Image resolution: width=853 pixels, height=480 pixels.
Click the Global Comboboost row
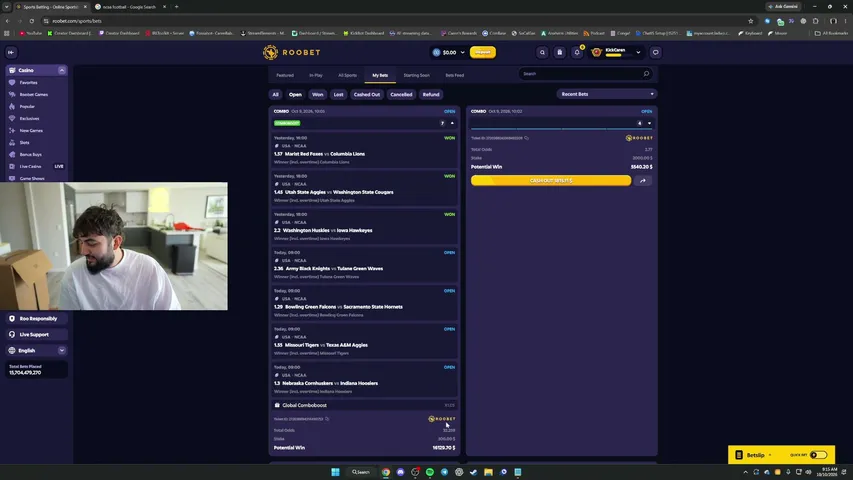click(364, 405)
